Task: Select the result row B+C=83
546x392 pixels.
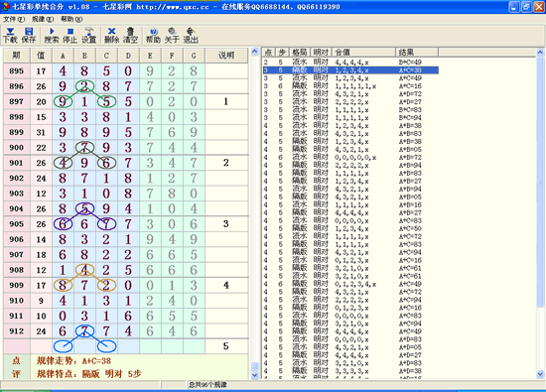Action: [x=350, y=110]
